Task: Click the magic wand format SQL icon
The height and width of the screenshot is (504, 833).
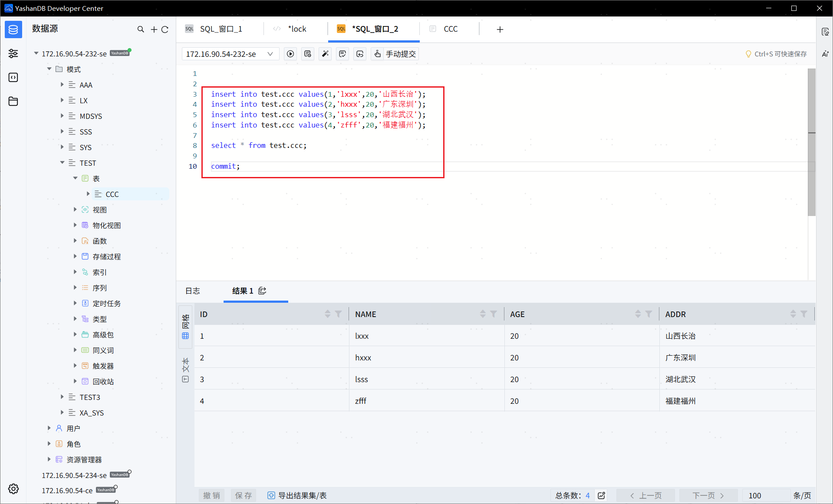Action: [325, 54]
